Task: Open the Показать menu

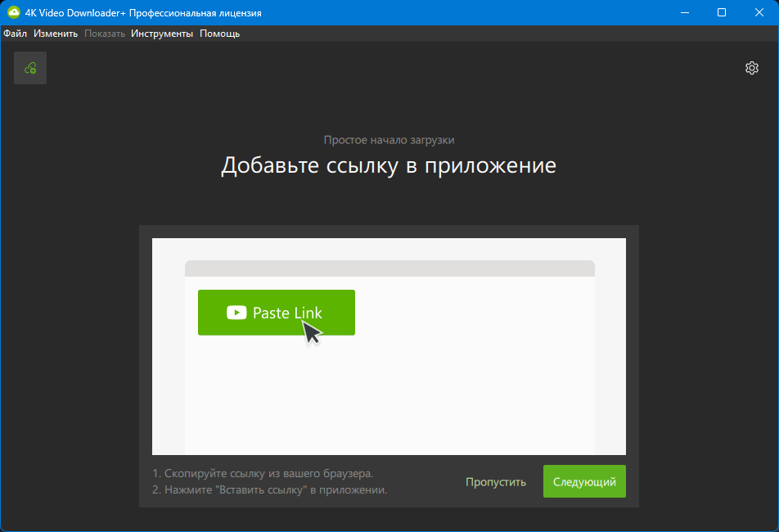Action: tap(105, 34)
